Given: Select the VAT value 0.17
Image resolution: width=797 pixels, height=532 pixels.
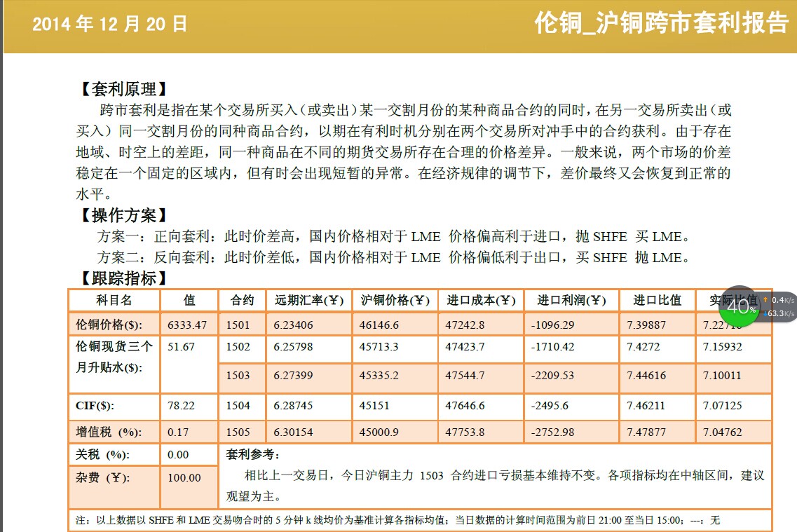Looking at the screenshot, I should coord(178,432).
